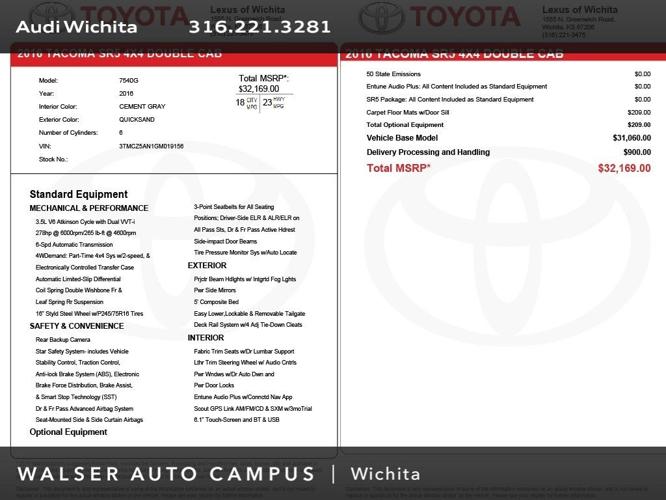Click the city MPG rating of 18

240,102
